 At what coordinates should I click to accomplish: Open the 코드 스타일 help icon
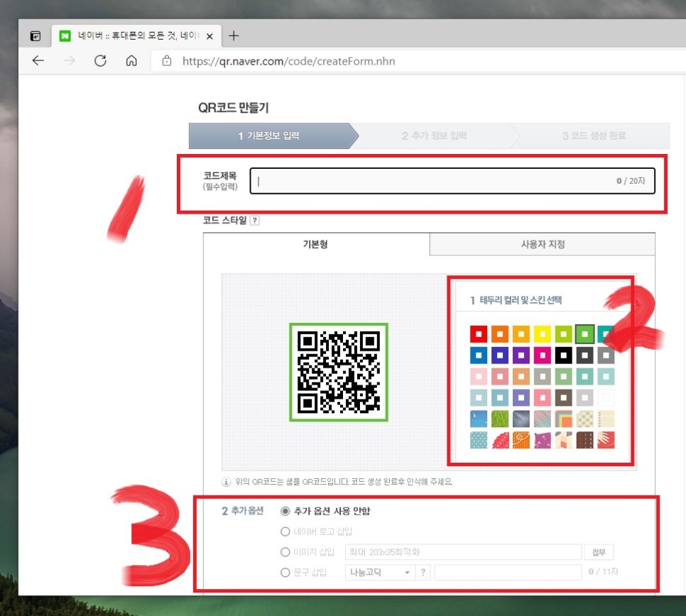(255, 220)
